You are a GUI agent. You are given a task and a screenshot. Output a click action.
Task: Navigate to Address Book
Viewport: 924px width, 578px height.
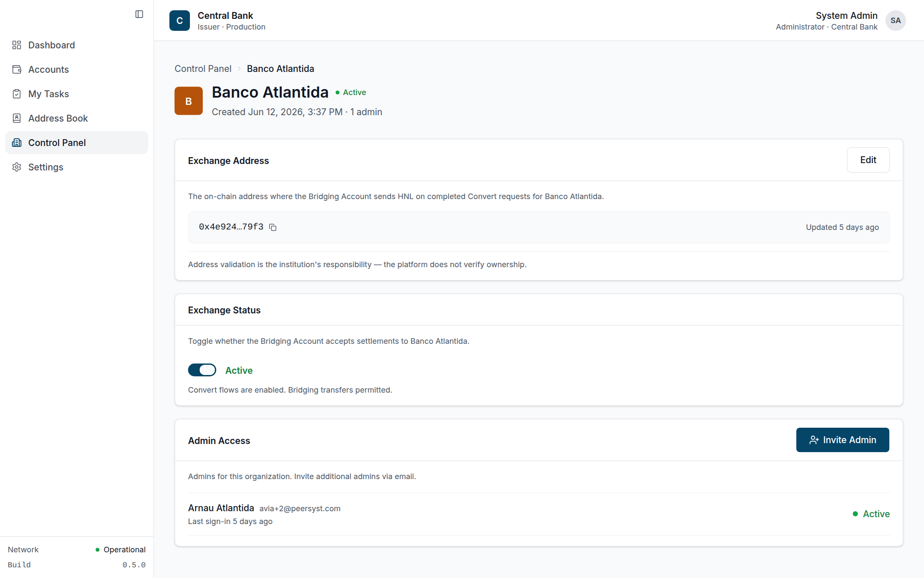click(x=77, y=118)
